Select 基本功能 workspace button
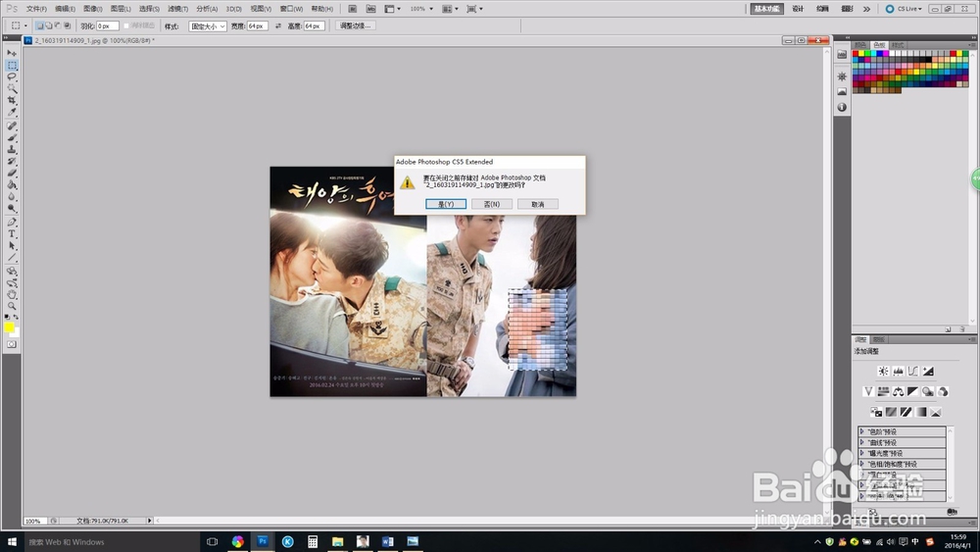 (767, 9)
